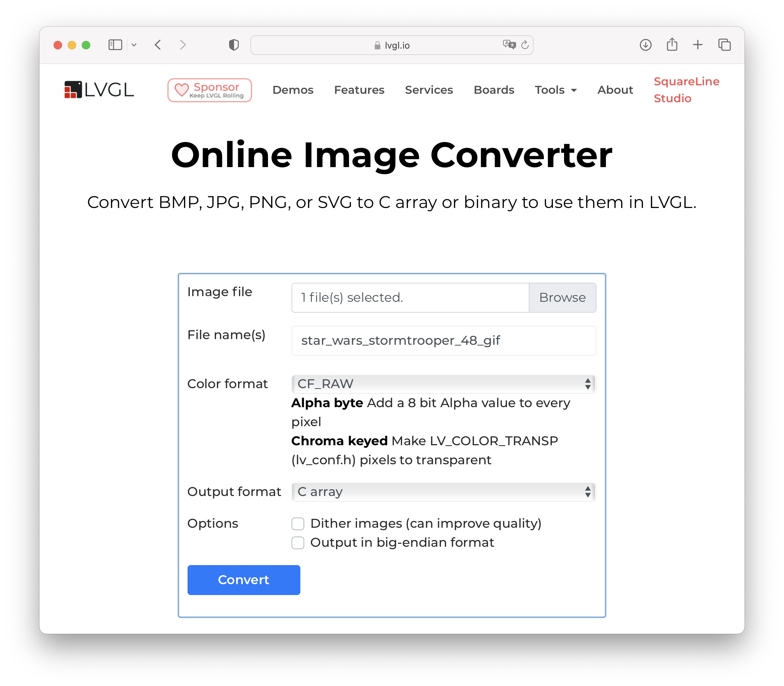Click the File name(s) text field
784x686 pixels.
point(443,341)
